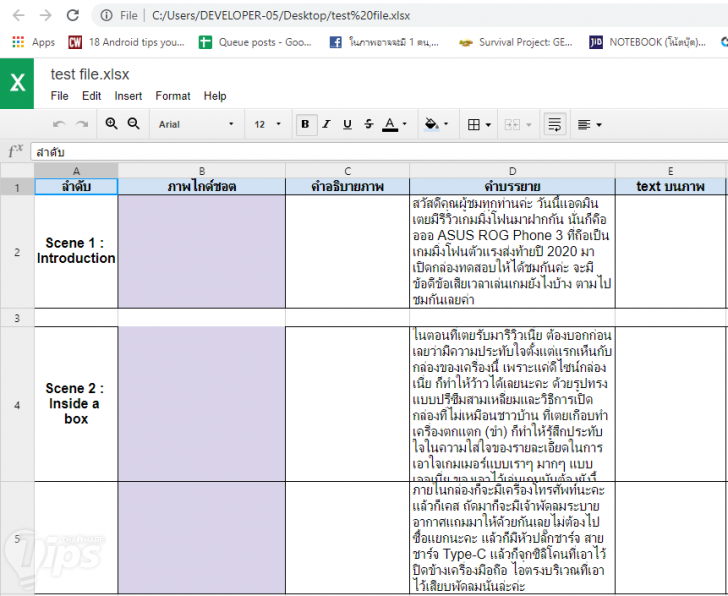728x596 pixels.
Task: Click the zoom out magnifier
Action: (134, 123)
